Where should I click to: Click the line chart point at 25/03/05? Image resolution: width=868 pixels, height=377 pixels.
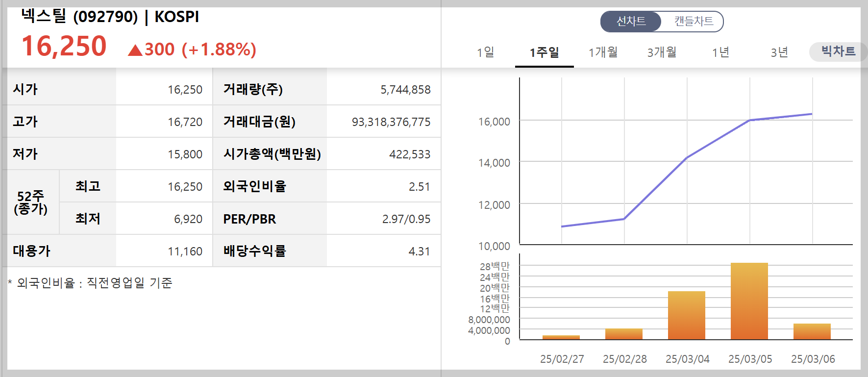[x=750, y=120]
